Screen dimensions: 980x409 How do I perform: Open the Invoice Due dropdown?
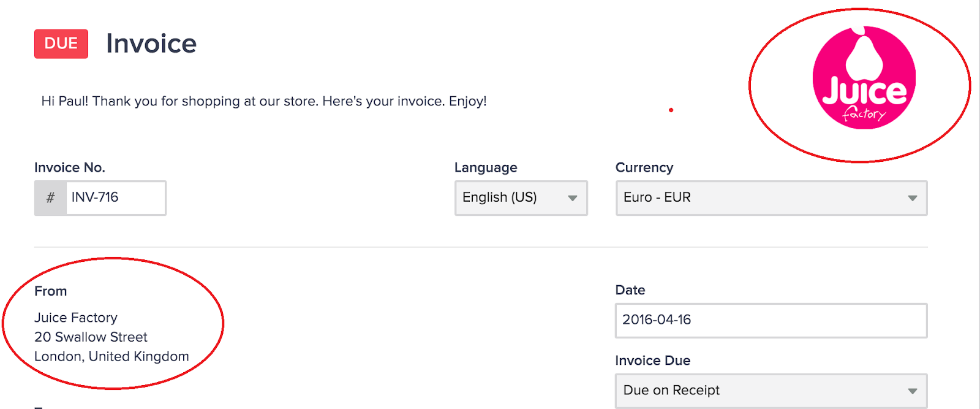[x=771, y=391]
